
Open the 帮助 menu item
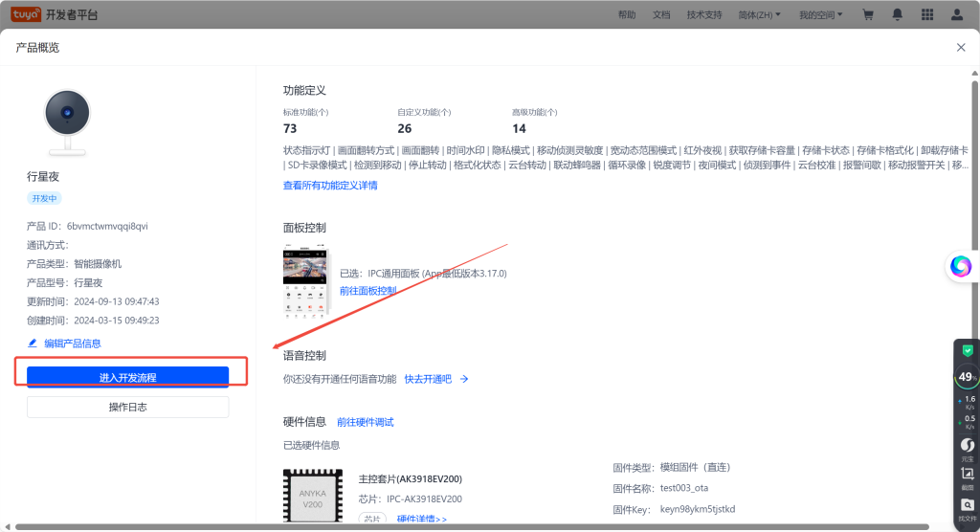(627, 15)
